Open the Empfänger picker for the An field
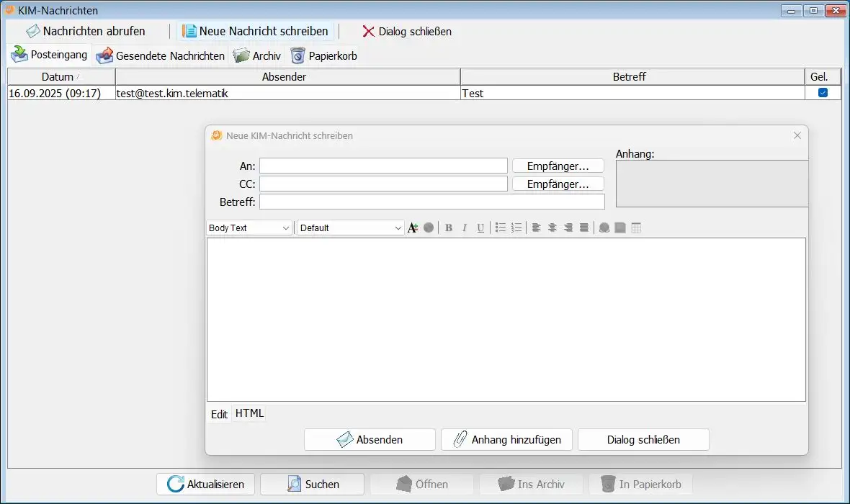850x504 pixels. [558, 166]
